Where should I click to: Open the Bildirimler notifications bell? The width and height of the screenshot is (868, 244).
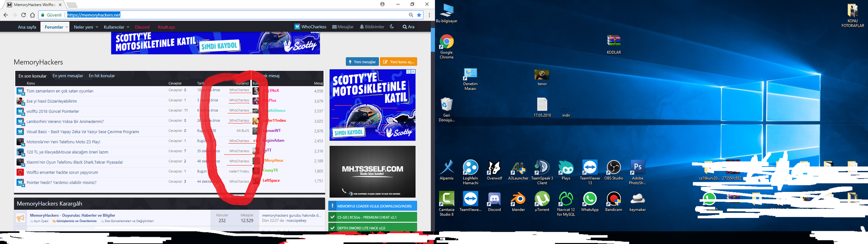tap(372, 27)
